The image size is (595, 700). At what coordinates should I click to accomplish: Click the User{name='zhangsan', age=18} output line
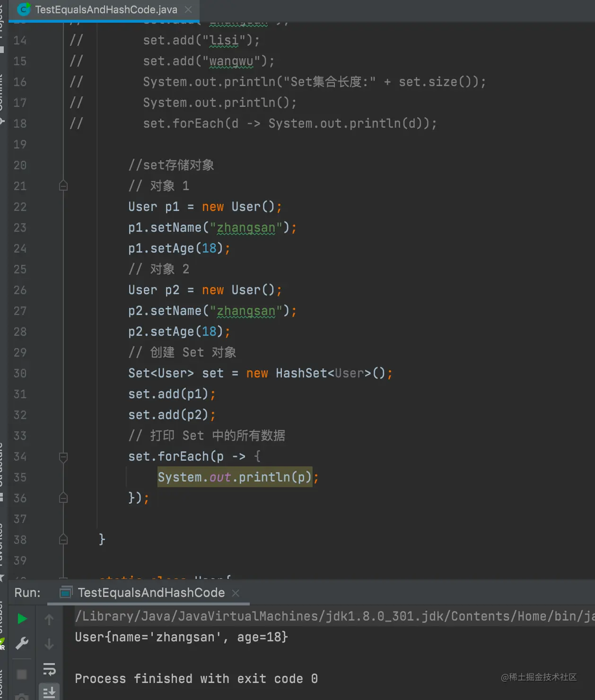(x=181, y=637)
